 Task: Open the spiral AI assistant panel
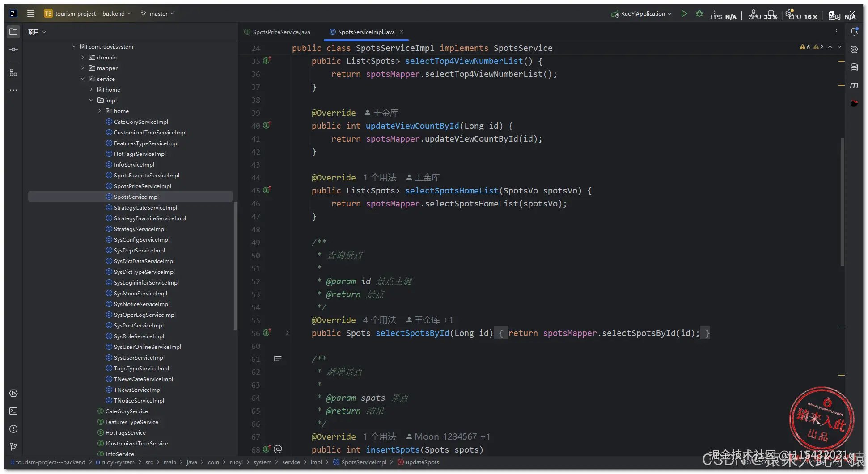[x=854, y=50]
